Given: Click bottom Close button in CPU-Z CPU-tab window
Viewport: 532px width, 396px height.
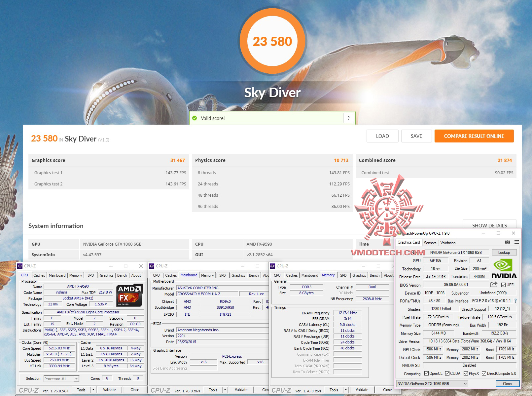Looking at the screenshot, I should 135,390.
